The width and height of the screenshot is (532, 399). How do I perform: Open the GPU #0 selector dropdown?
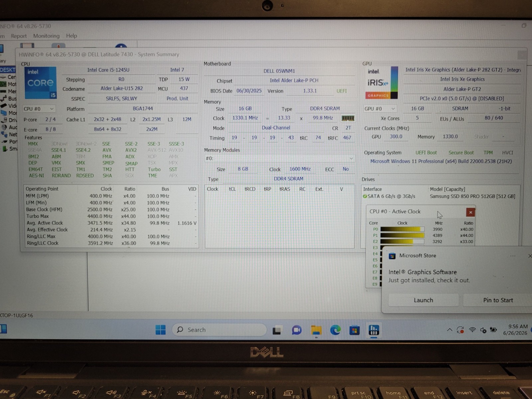(x=380, y=109)
